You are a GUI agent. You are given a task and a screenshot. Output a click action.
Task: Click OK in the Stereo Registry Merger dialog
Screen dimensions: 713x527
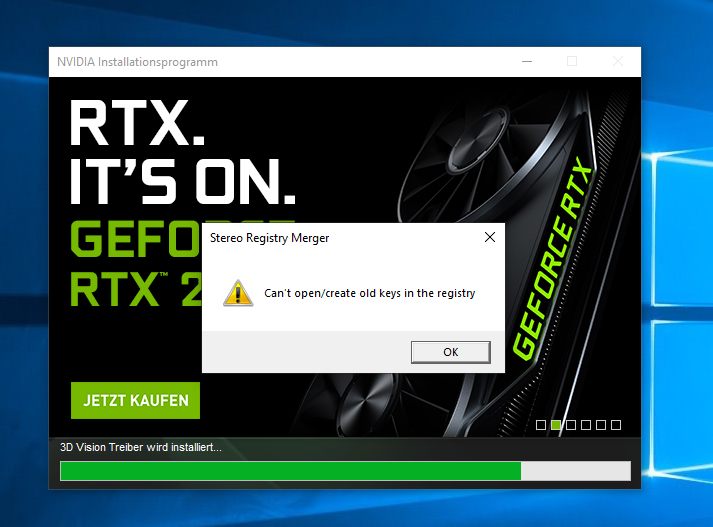tap(451, 352)
